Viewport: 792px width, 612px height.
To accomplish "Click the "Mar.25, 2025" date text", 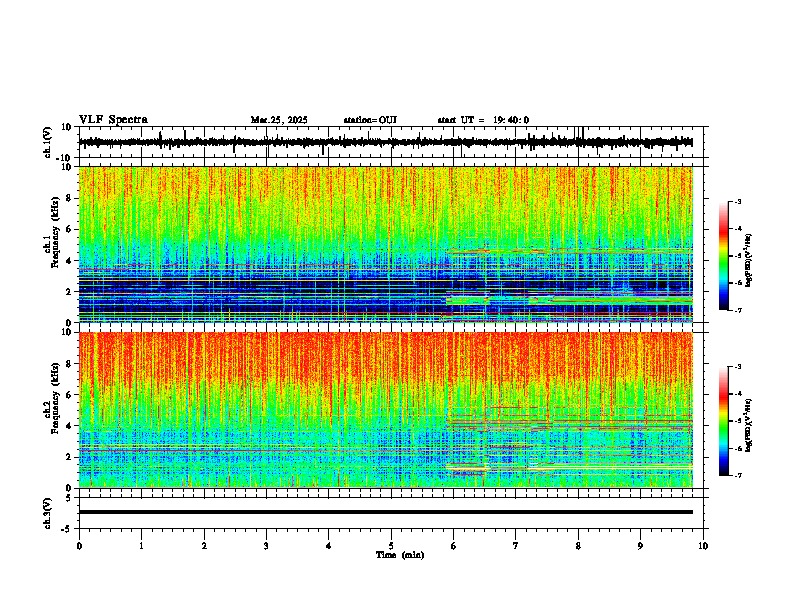I will (x=279, y=120).
